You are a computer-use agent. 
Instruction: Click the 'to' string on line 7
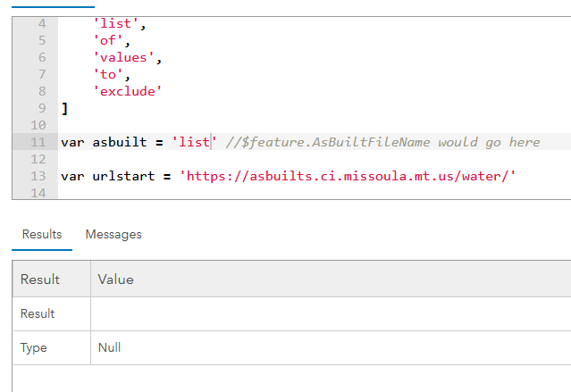tap(110, 75)
